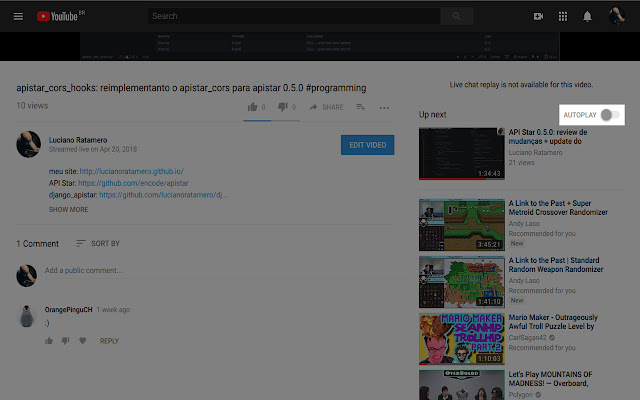Open OrangePinguCH penguin avatar
Image resolution: width=640 pixels, height=400 pixels.
(x=27, y=316)
